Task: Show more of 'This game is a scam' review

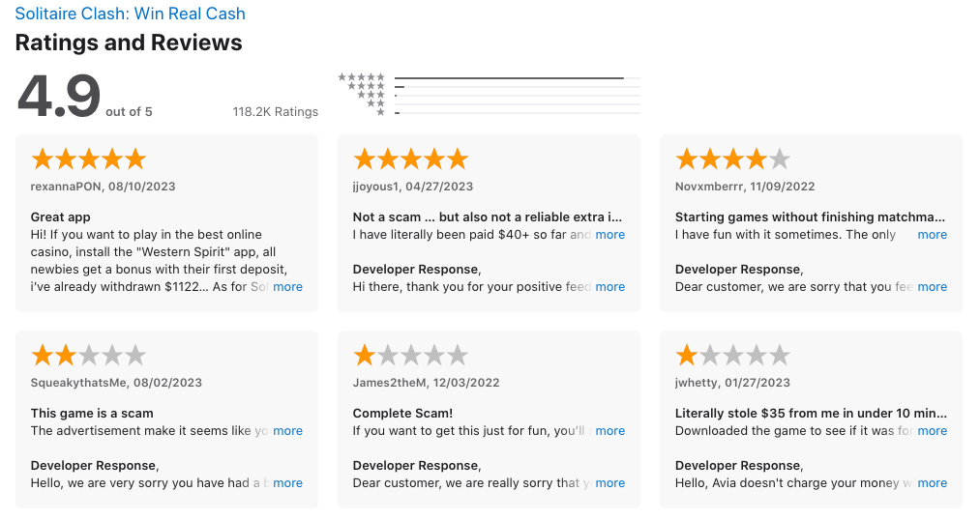Action: (287, 431)
